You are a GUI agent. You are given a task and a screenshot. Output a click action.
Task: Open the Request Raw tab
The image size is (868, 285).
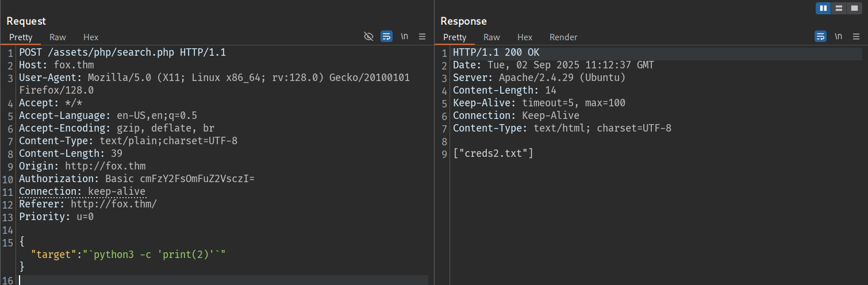tap(57, 37)
